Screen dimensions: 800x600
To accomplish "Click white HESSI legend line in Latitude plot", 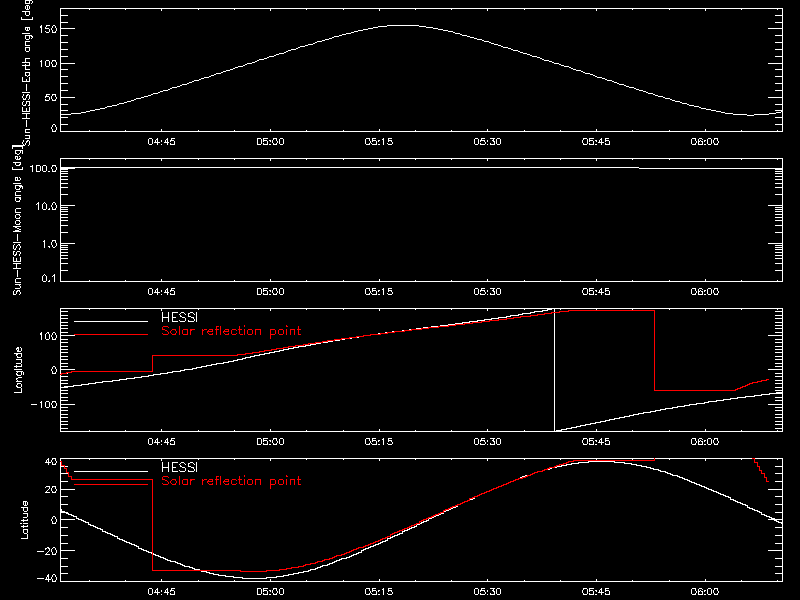I will [111, 471].
